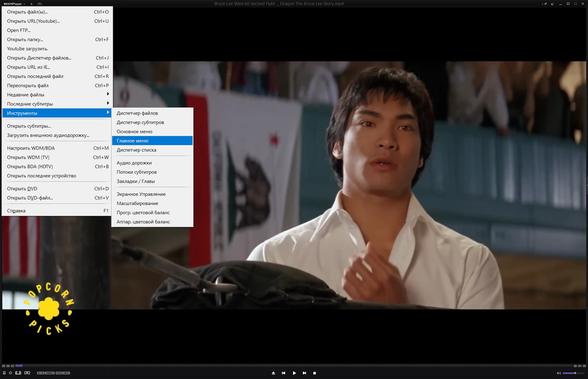The height and width of the screenshot is (379, 588).
Task: Choose 'Диспетчер списка' submenu entry
Action: 152,150
